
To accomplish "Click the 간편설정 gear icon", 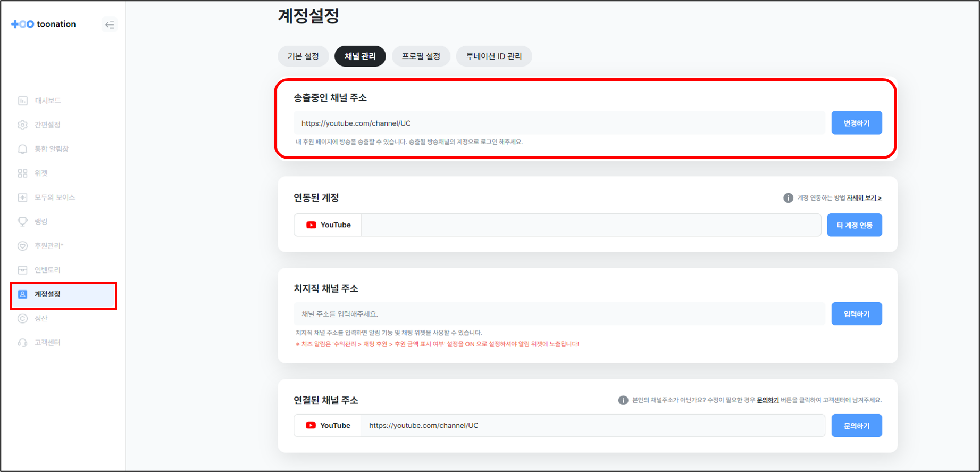I will pos(22,125).
